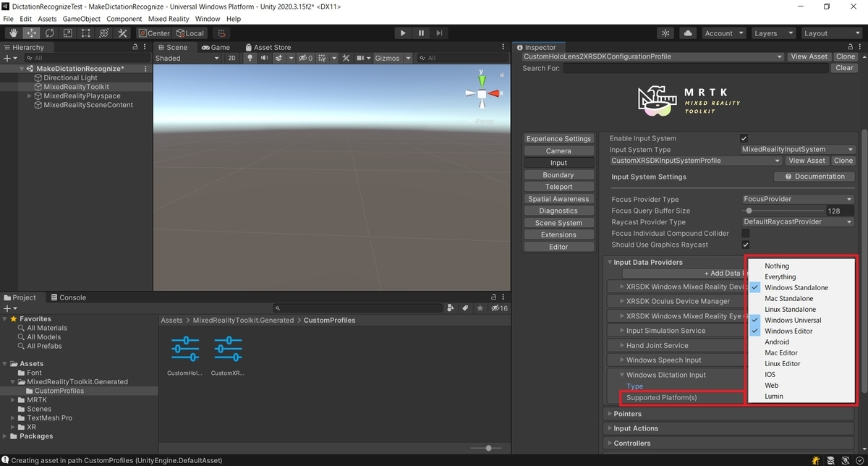Image resolution: width=868 pixels, height=466 pixels.
Task: Click the Step frame button
Action: tap(439, 33)
